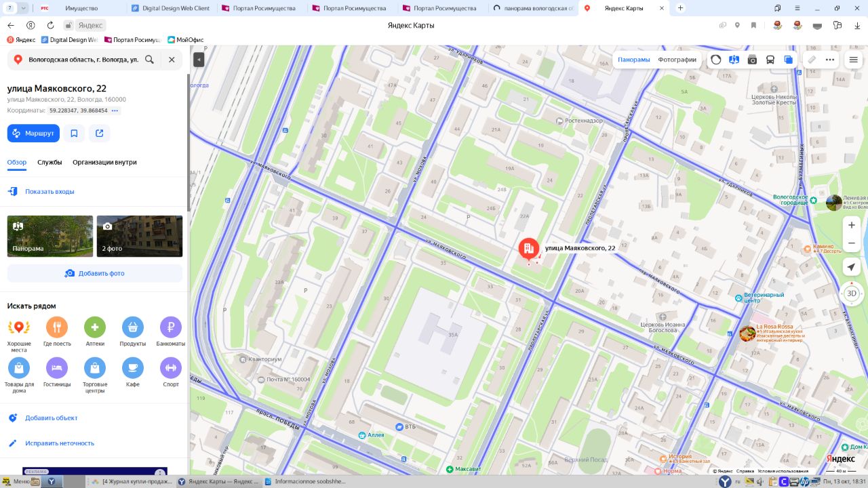Search nearby Спорт
868x488 pixels.
click(x=171, y=373)
